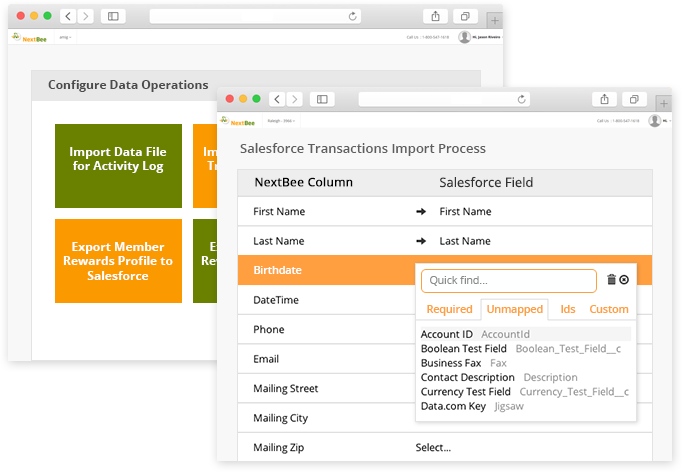Click Mailing Zip column label

[x=279, y=447]
